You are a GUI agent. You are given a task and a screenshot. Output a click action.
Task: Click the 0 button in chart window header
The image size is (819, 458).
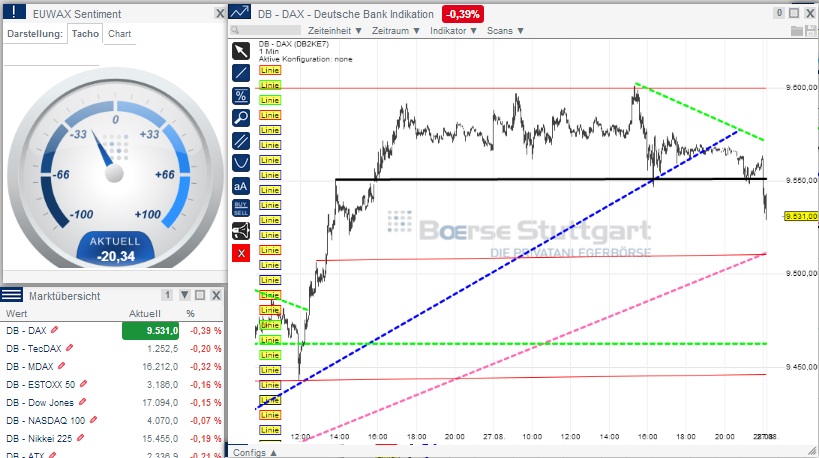click(x=779, y=13)
